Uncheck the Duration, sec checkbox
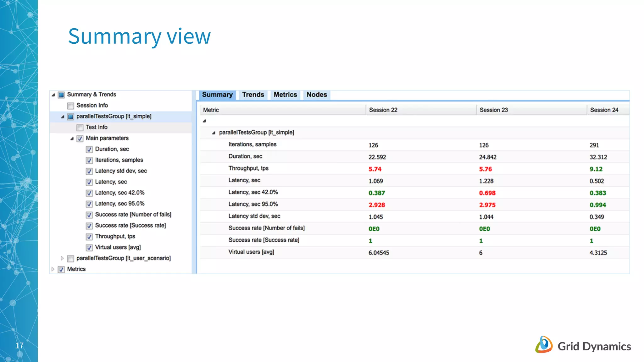The image size is (644, 362). [89, 149]
